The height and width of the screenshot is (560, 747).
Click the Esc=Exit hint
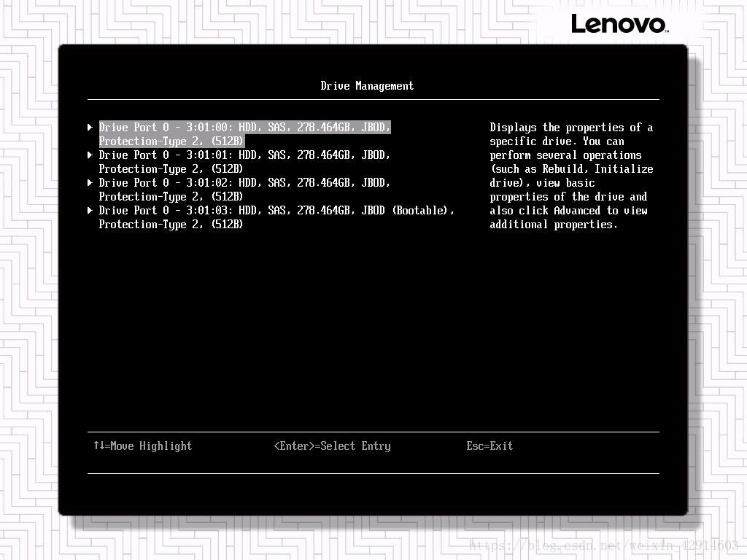click(489, 446)
